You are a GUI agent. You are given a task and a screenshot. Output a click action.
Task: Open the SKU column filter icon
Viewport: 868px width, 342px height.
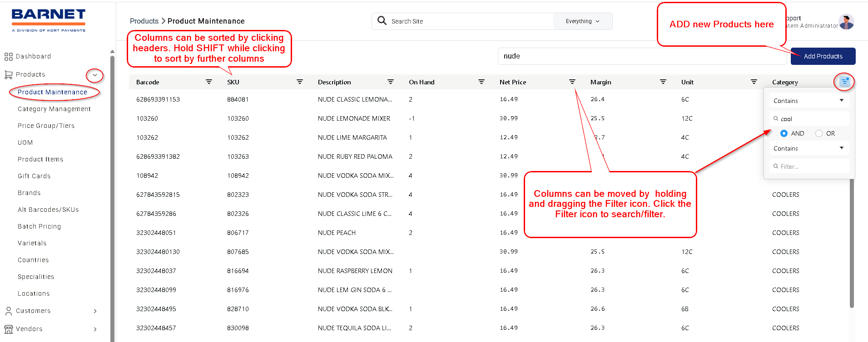[300, 82]
